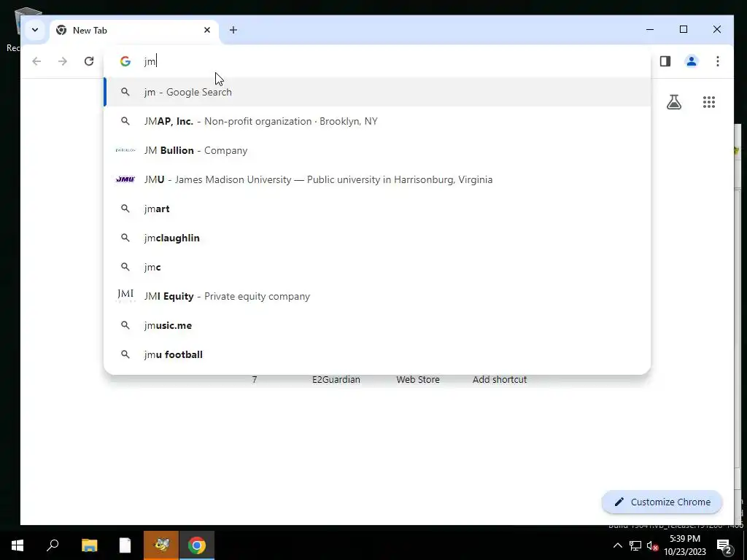Click the back navigation arrow
The height and width of the screenshot is (560, 747).
point(36,61)
